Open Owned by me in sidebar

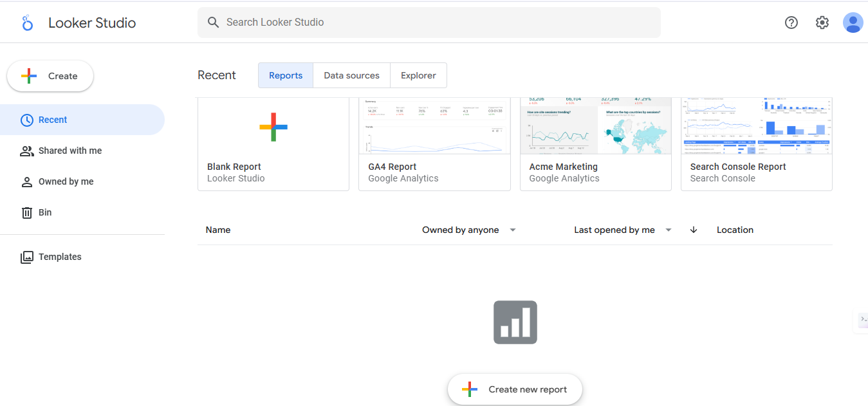tap(82, 181)
